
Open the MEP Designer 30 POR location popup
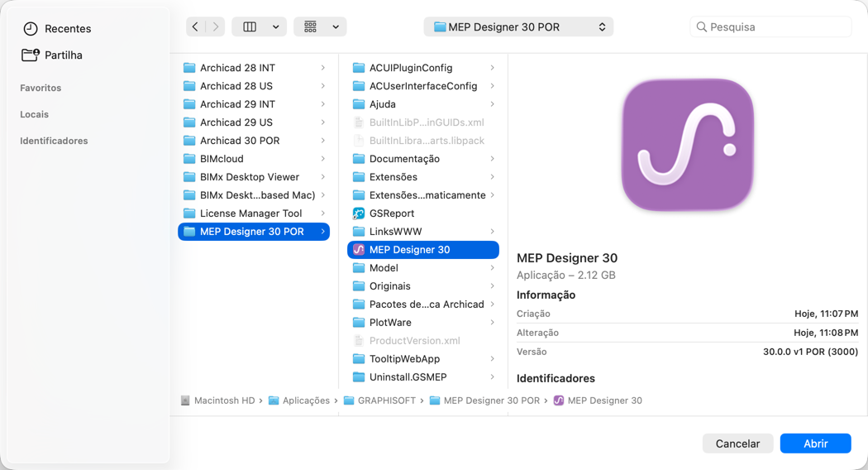(x=518, y=26)
